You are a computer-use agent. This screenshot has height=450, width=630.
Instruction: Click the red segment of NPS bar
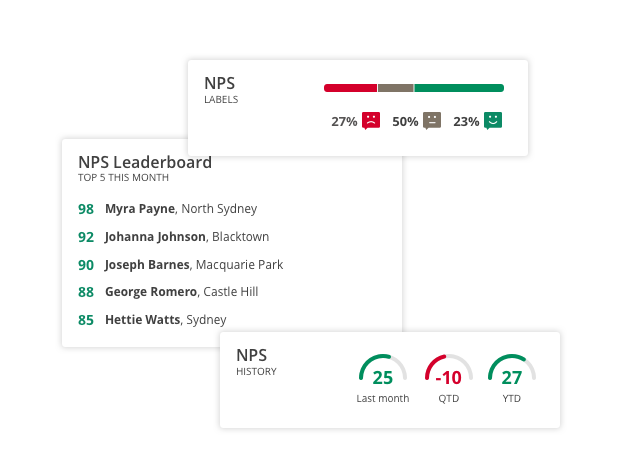(x=350, y=88)
